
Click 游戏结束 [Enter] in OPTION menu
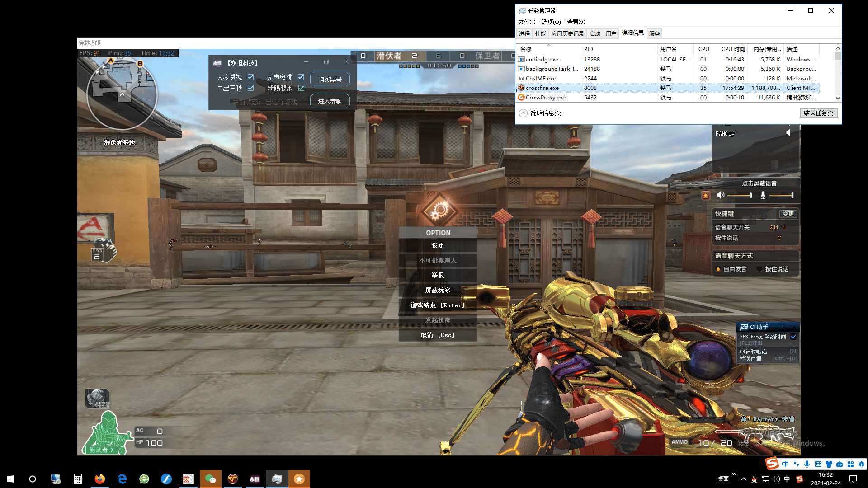[x=438, y=305]
